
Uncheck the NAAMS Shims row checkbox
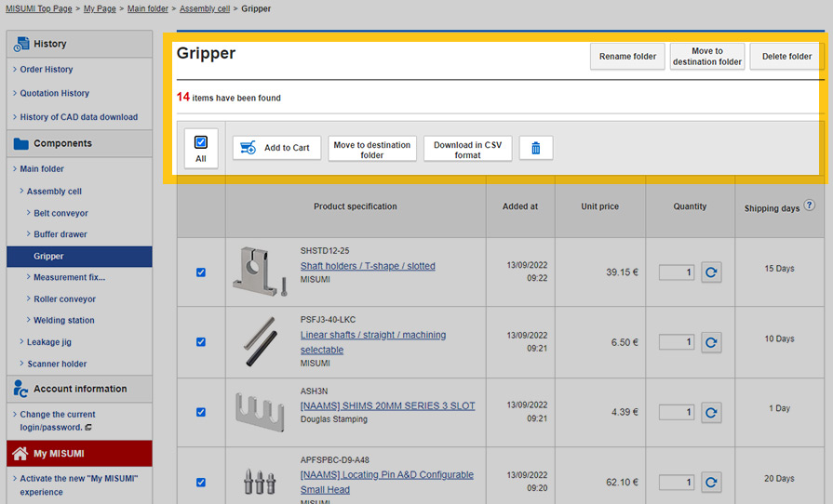point(201,412)
